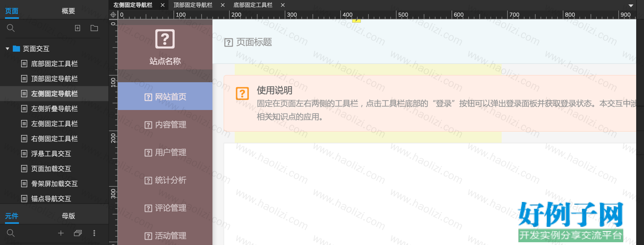Select the 统计分析 menu item
This screenshot has height=245, width=644.
(x=165, y=180)
